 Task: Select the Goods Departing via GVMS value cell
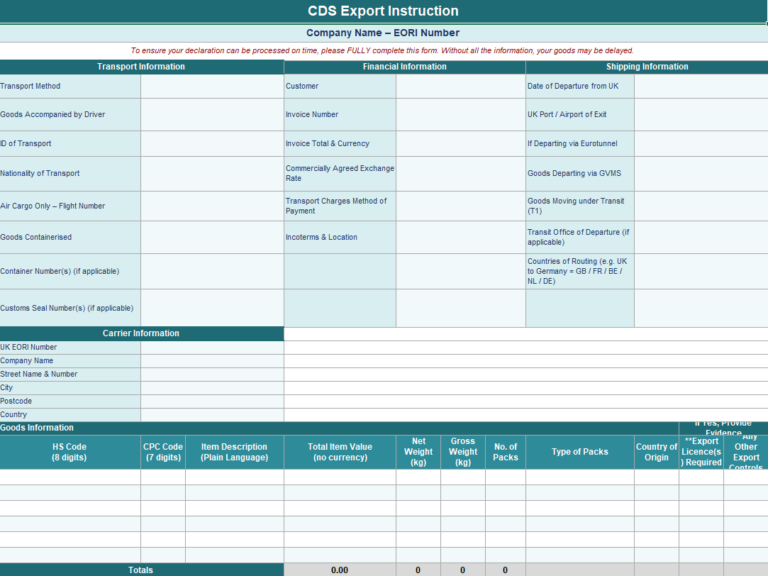click(x=701, y=174)
